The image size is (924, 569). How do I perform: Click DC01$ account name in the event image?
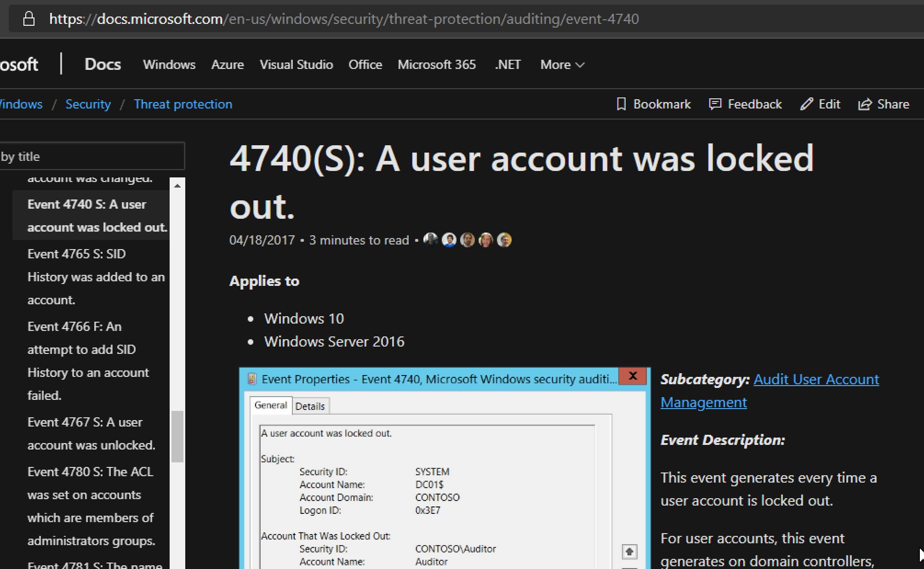(x=429, y=484)
